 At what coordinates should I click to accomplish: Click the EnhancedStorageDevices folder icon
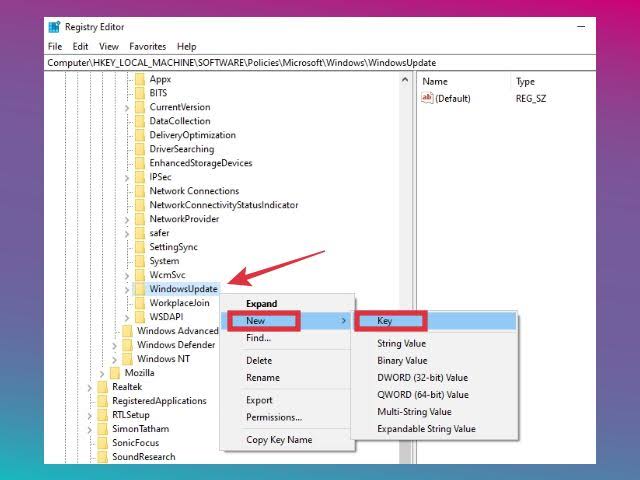(x=140, y=163)
